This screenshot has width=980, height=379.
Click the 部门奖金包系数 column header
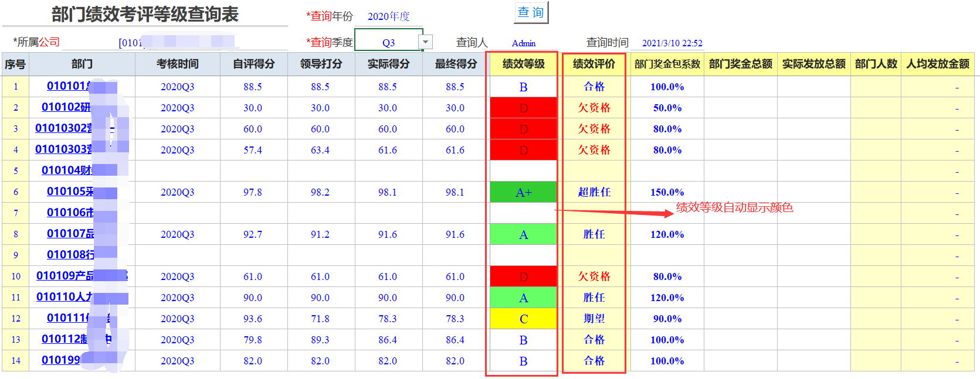[x=667, y=64]
